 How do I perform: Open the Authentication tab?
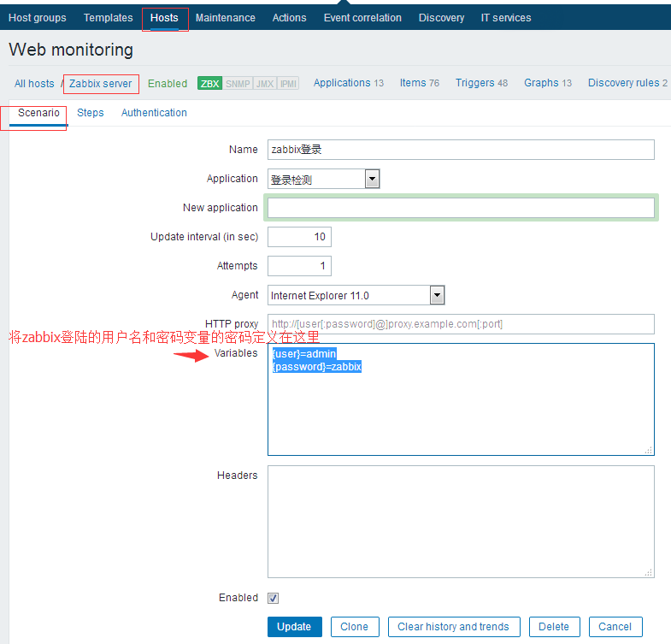click(154, 113)
